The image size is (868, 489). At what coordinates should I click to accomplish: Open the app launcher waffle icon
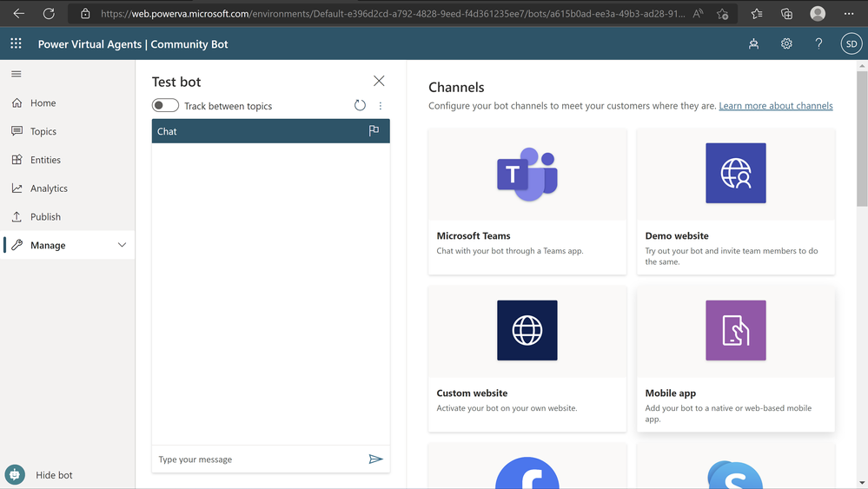(x=16, y=43)
